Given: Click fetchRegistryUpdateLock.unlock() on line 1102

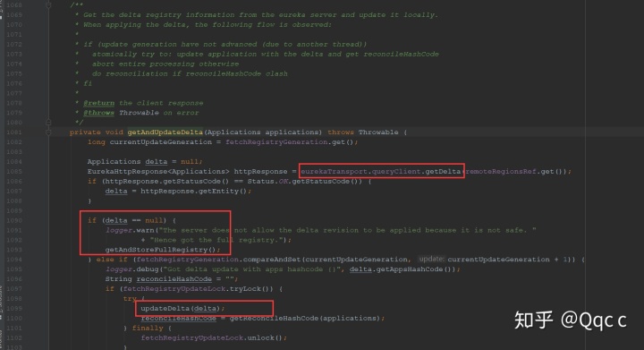Looking at the screenshot, I should coord(211,337).
